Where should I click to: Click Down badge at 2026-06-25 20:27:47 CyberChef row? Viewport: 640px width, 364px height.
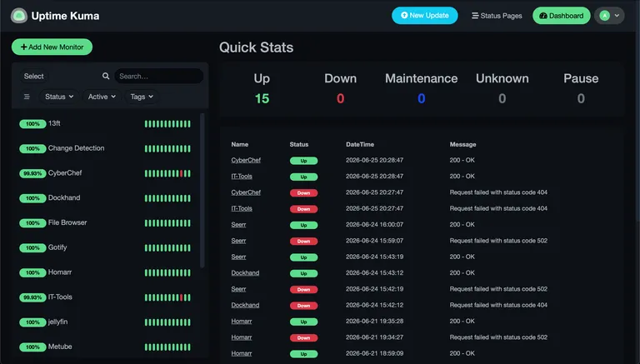(x=303, y=193)
